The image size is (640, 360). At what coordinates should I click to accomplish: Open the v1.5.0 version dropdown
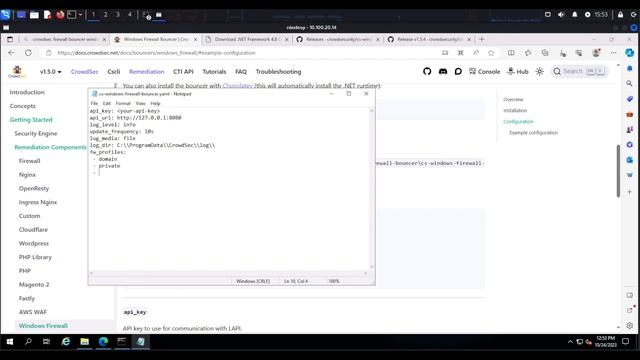coord(51,71)
